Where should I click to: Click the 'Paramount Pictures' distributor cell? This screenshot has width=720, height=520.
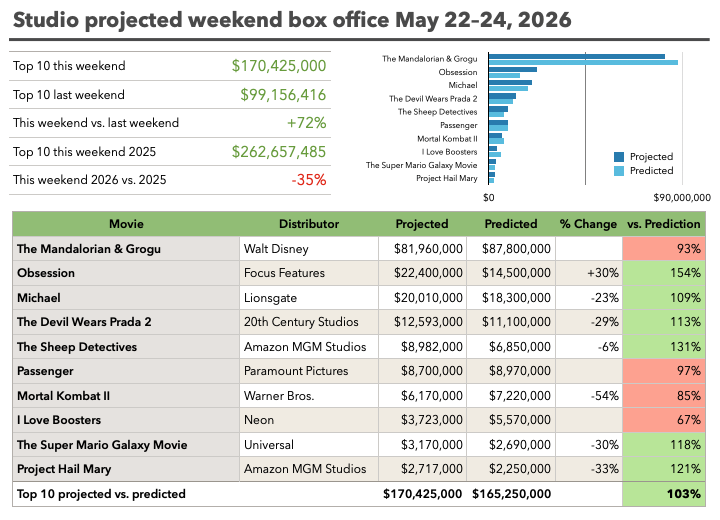point(309,371)
